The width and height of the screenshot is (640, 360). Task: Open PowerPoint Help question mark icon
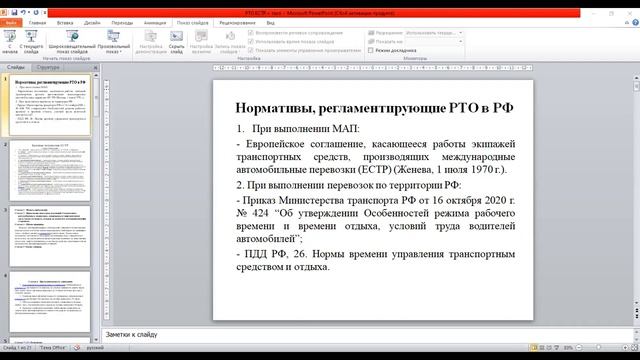tap(636, 23)
